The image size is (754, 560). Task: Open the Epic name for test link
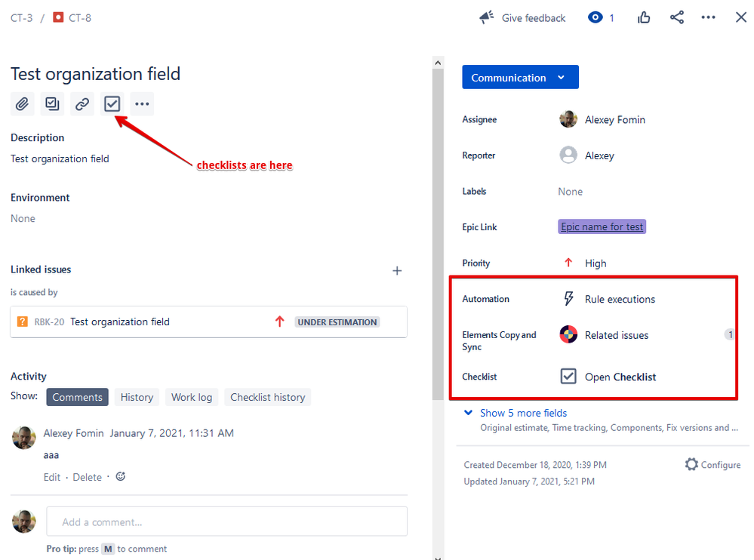tap(602, 226)
